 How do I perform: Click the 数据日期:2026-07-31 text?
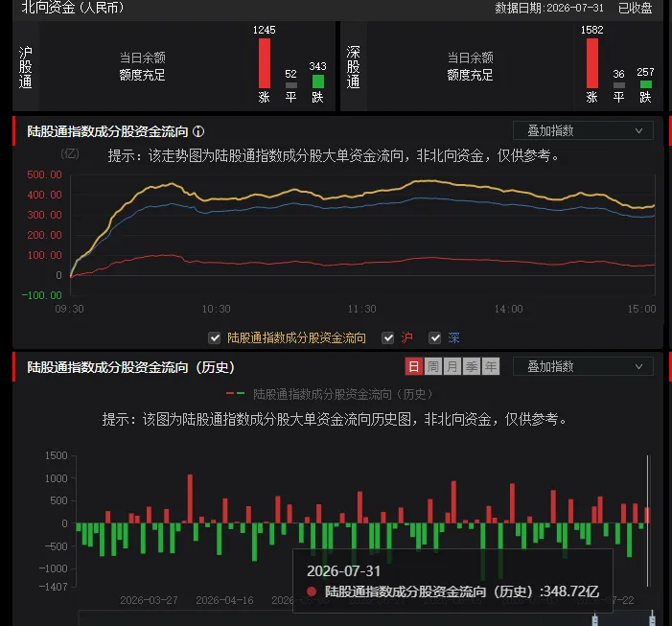(x=549, y=8)
